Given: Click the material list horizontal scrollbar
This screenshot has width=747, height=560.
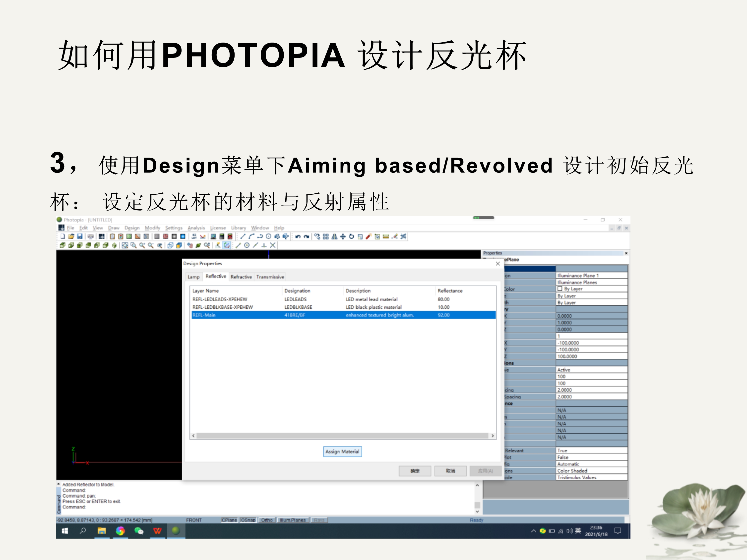Looking at the screenshot, I should (x=342, y=436).
